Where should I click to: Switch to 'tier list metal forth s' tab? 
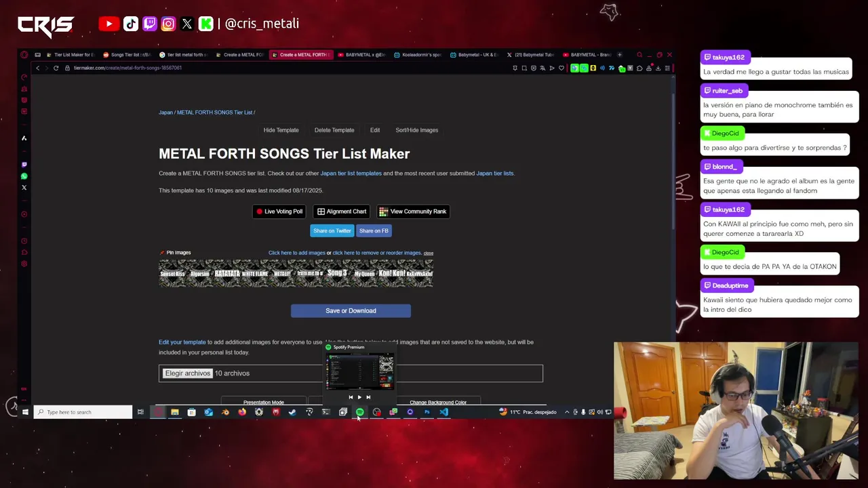click(x=183, y=55)
